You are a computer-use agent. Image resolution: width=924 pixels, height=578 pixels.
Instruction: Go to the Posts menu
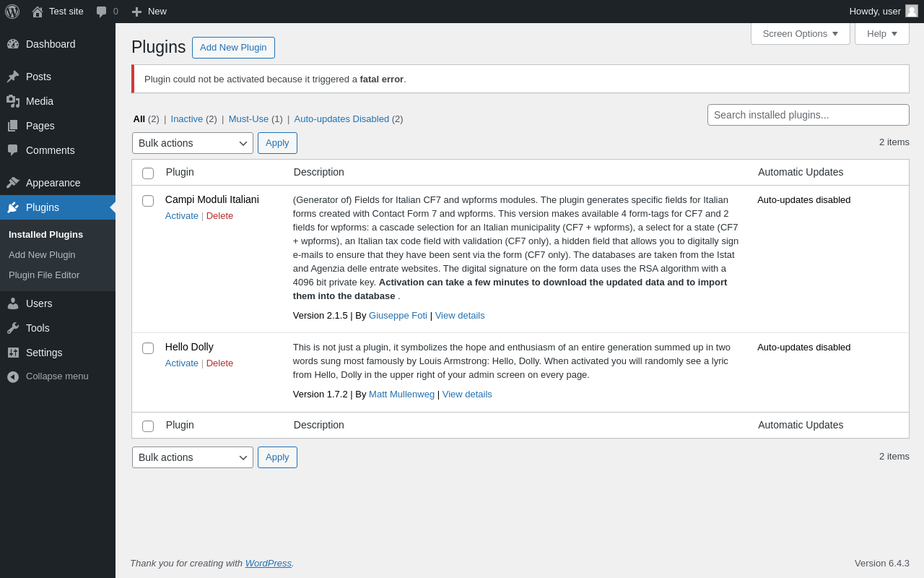pyautogui.click(x=58, y=77)
